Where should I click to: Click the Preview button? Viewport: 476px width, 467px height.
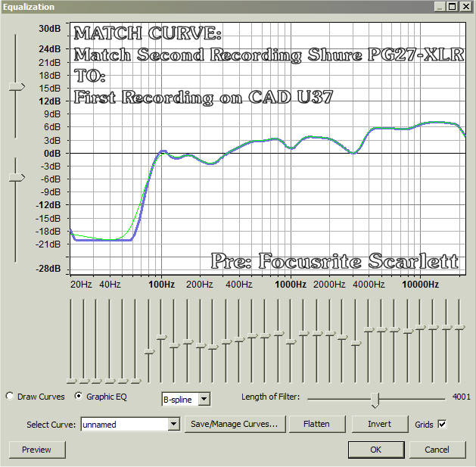(37, 450)
